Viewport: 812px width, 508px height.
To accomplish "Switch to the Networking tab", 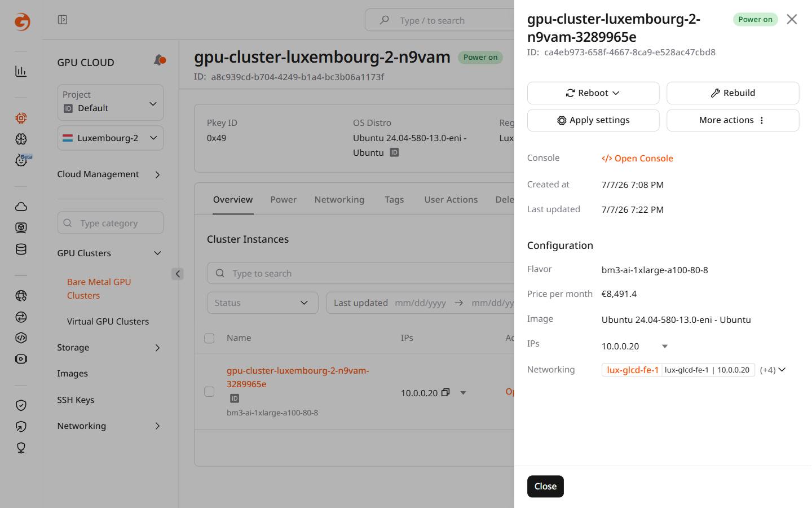I will tap(339, 200).
